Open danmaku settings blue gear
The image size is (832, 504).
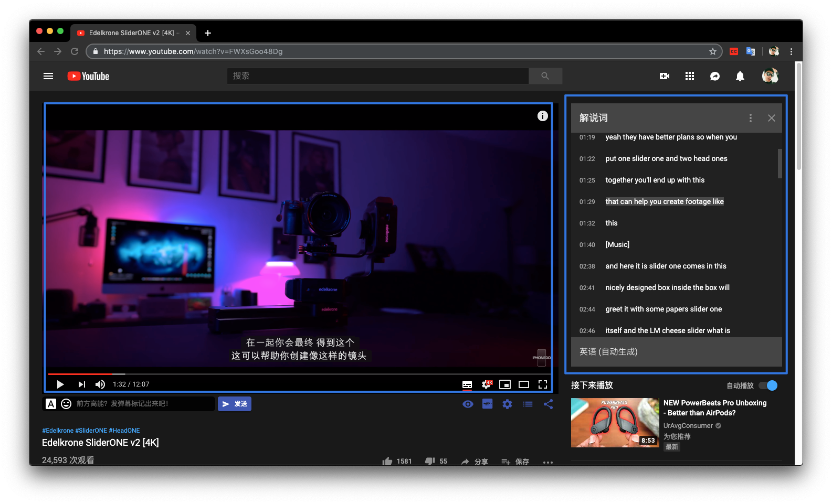(x=507, y=404)
